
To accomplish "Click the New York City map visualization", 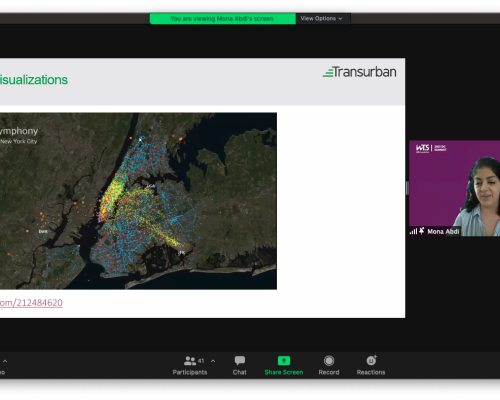I will point(138,201).
